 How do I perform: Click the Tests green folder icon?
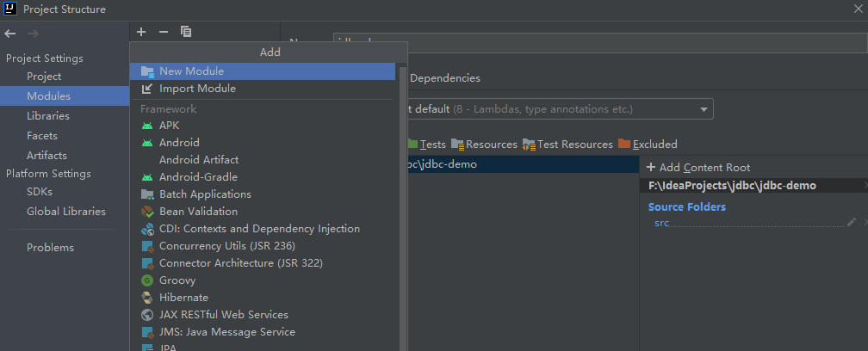tap(412, 144)
